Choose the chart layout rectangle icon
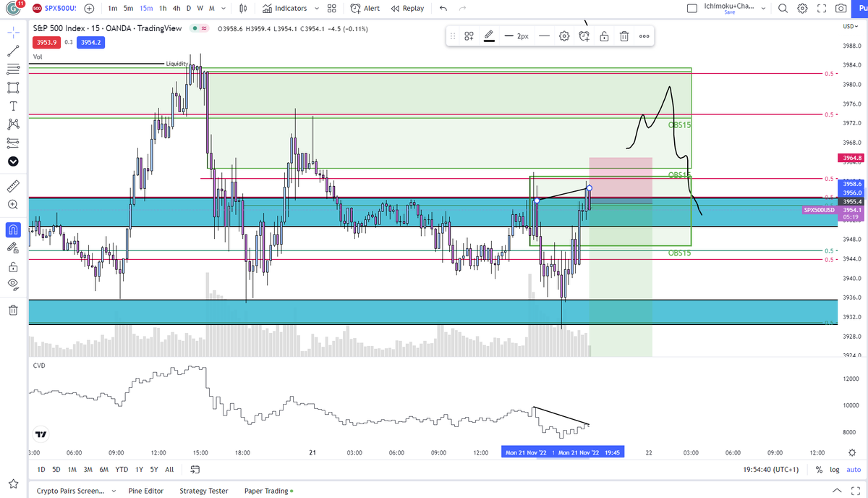Screen dimensions: 868x498 692,9
